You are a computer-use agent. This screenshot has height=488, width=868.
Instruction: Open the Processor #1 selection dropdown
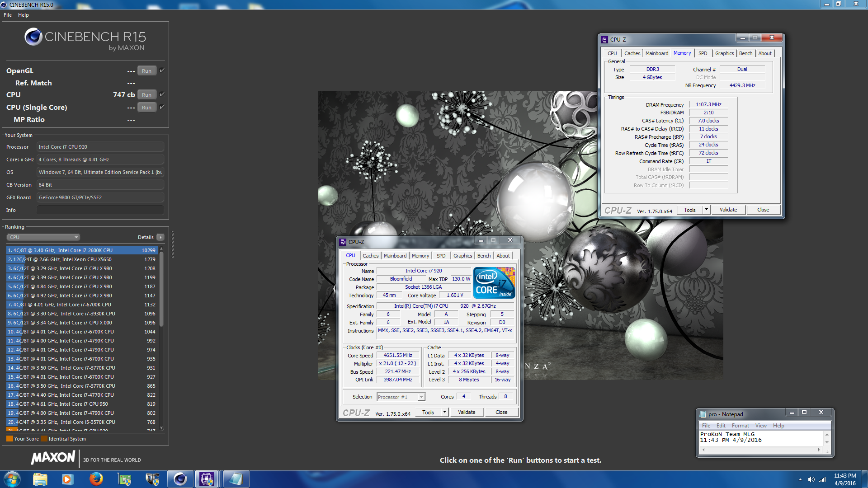tap(401, 397)
